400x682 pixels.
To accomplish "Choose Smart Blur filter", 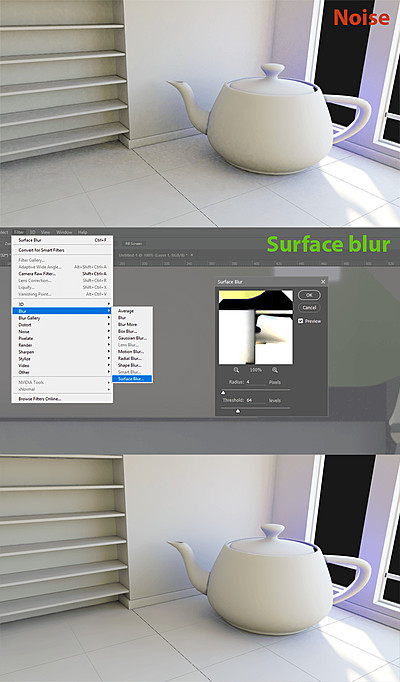I will click(x=132, y=372).
